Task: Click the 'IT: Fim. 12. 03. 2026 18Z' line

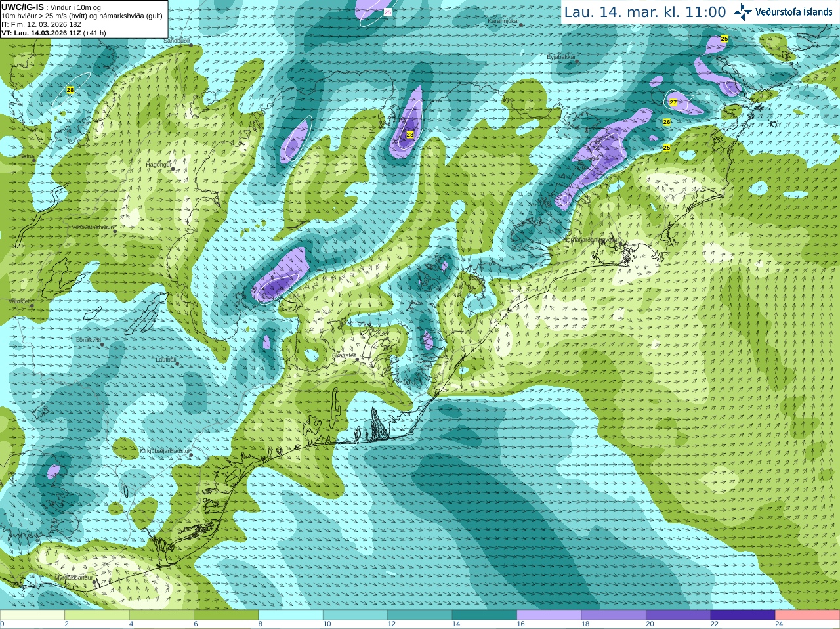Action: (41, 24)
